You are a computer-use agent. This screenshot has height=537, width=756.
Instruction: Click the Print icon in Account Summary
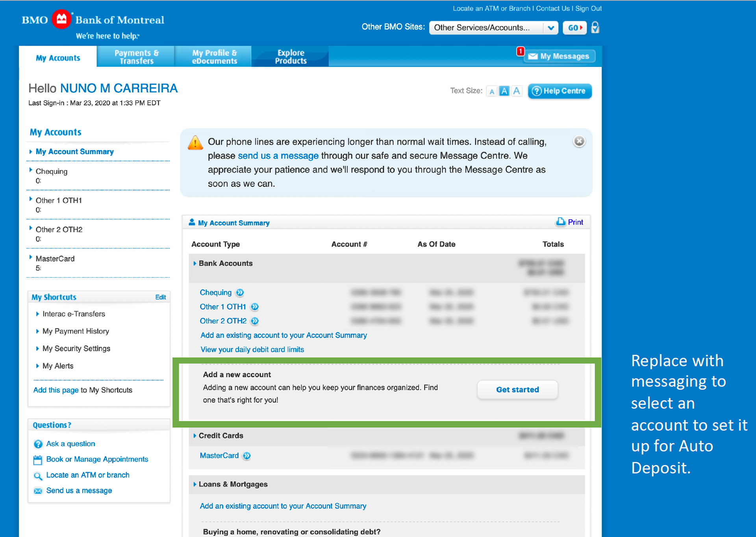(x=560, y=222)
